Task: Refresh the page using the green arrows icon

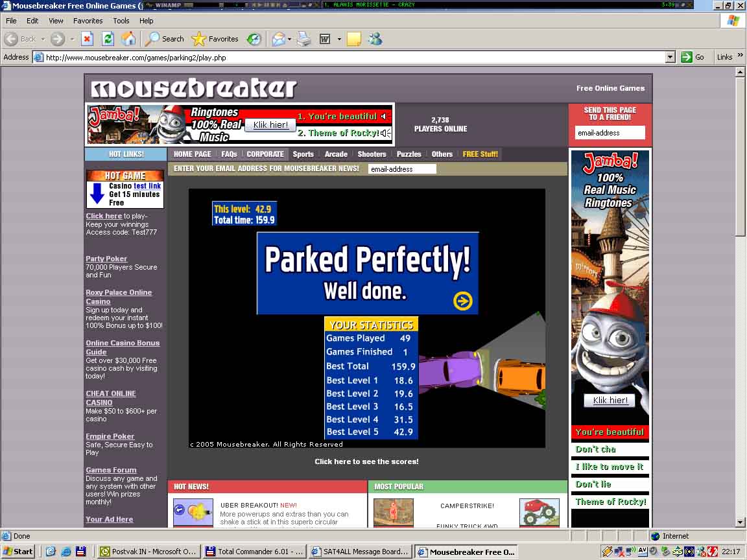Action: [x=108, y=39]
